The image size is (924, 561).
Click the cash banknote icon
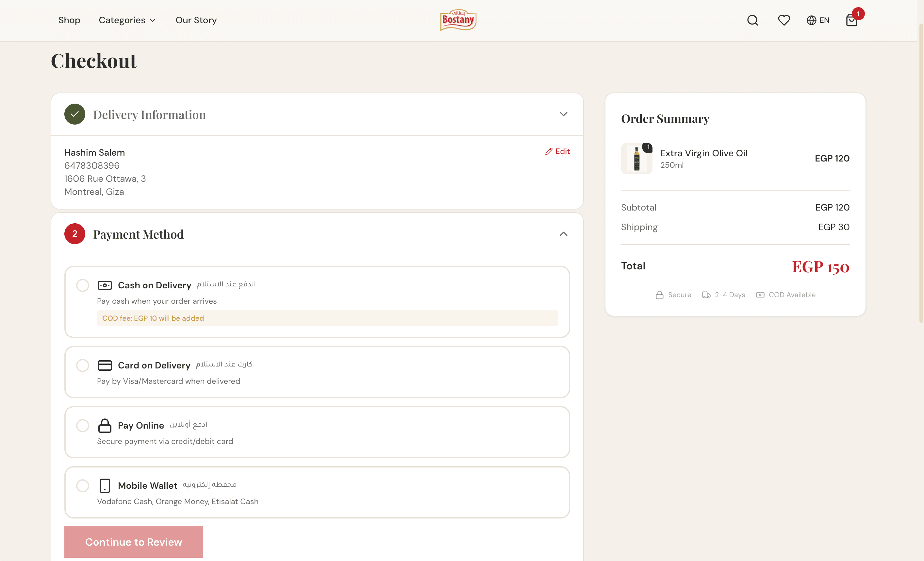tap(105, 285)
